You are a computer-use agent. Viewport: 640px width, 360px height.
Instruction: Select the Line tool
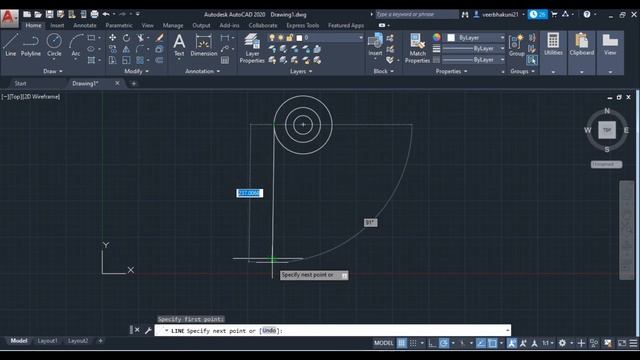11,45
